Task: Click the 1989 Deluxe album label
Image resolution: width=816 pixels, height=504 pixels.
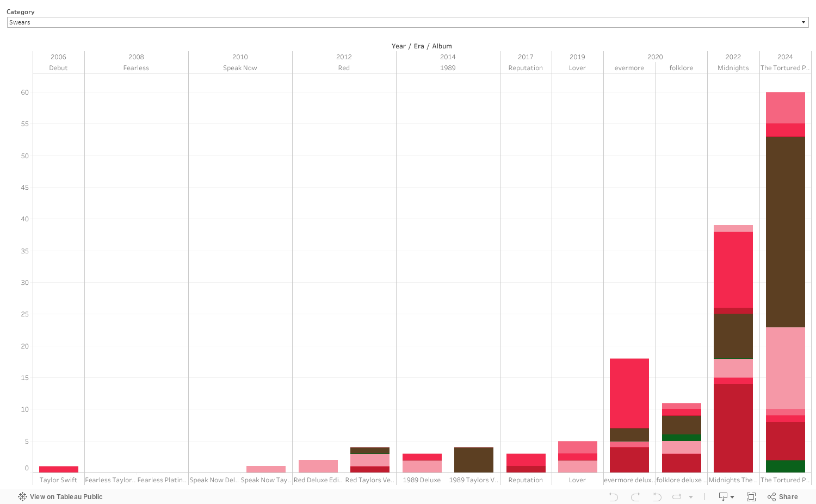Action: pos(422,480)
